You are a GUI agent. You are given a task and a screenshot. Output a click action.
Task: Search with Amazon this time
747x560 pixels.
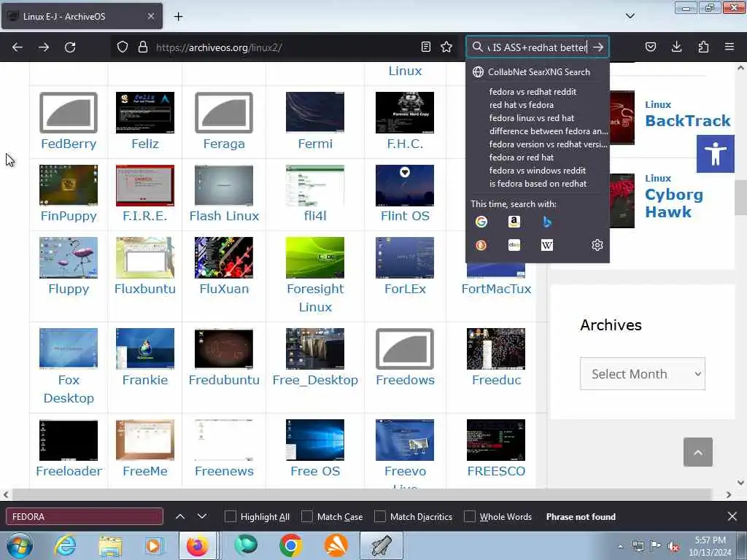click(514, 222)
